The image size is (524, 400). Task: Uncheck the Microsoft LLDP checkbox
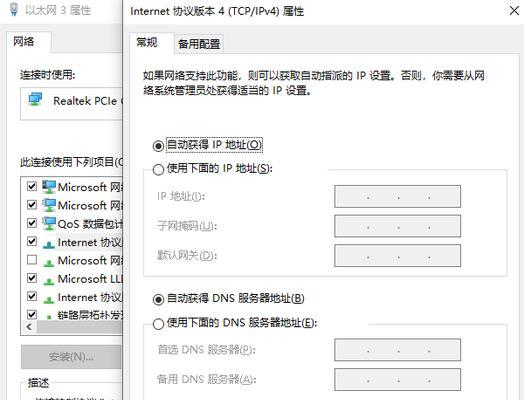click(32, 278)
